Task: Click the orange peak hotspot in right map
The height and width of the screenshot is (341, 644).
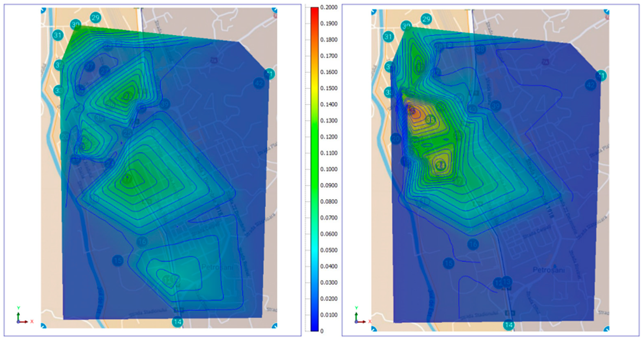Action: (x=414, y=112)
